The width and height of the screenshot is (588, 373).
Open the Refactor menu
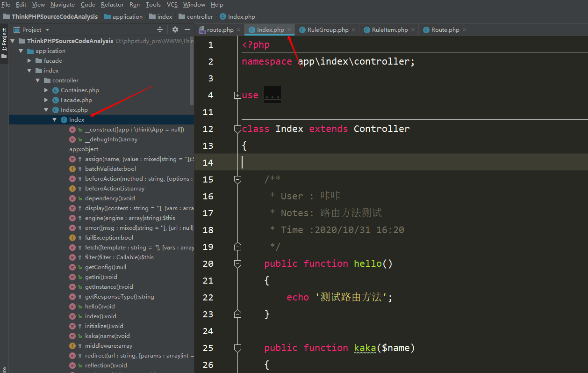click(x=112, y=5)
